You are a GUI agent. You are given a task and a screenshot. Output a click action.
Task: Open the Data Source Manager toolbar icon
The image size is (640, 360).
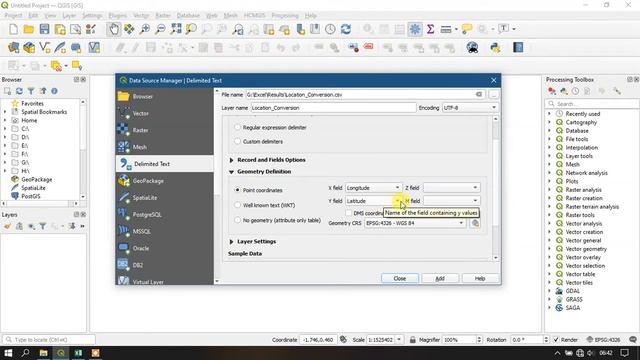point(13,47)
